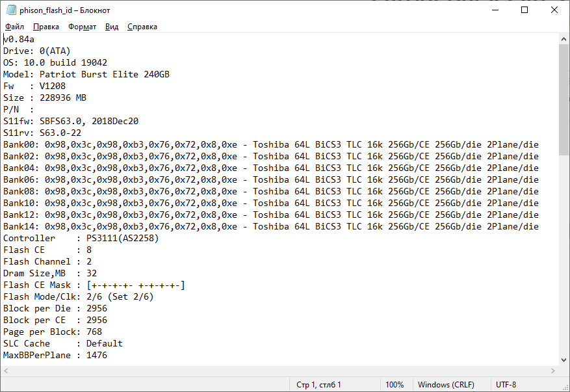Click 'Flash Mode/Clk: 2/6 (Set 2/6)' line

coord(79,296)
